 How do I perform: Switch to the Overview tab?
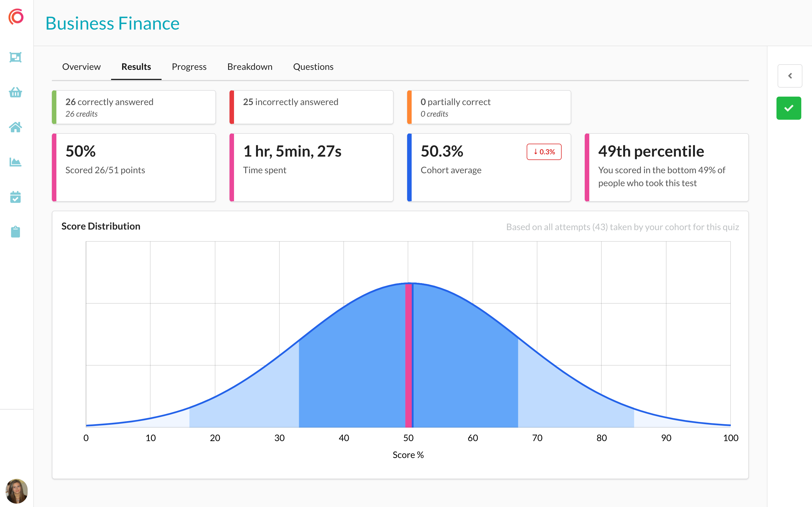[x=81, y=67]
